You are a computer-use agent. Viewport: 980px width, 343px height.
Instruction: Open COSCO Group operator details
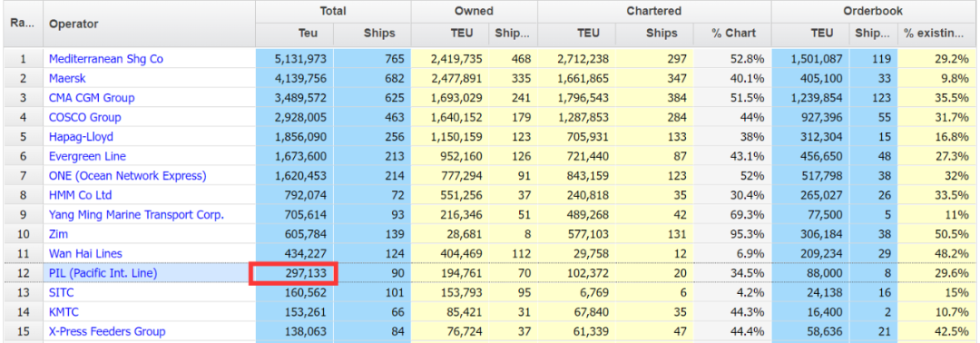coord(85,117)
